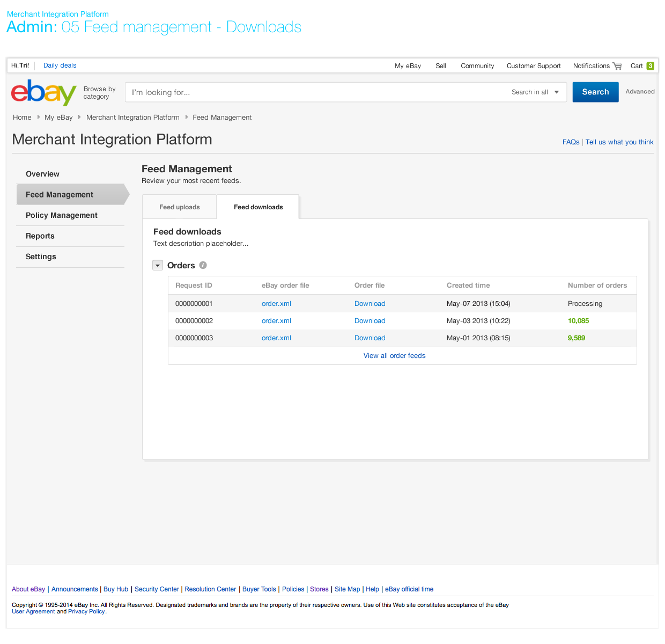The image size is (665, 644).
Task: Switch to the Feed uploads tab
Action: click(x=180, y=207)
